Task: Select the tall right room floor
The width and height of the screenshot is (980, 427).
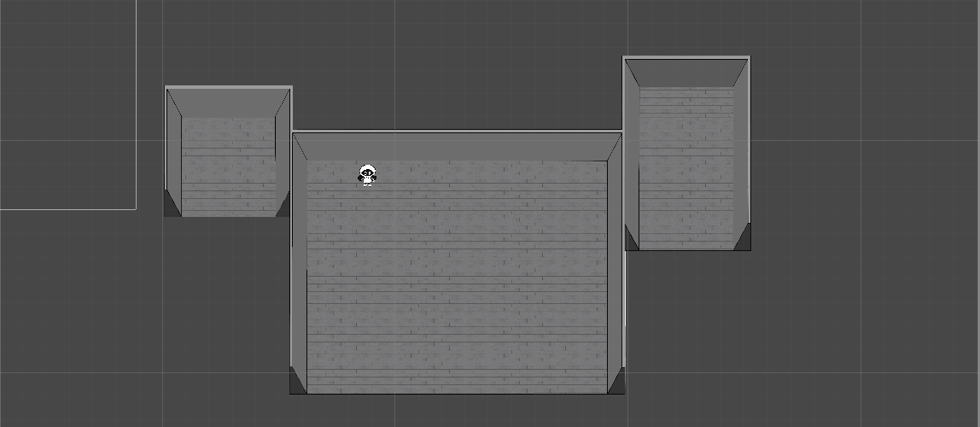Action: pos(686,168)
